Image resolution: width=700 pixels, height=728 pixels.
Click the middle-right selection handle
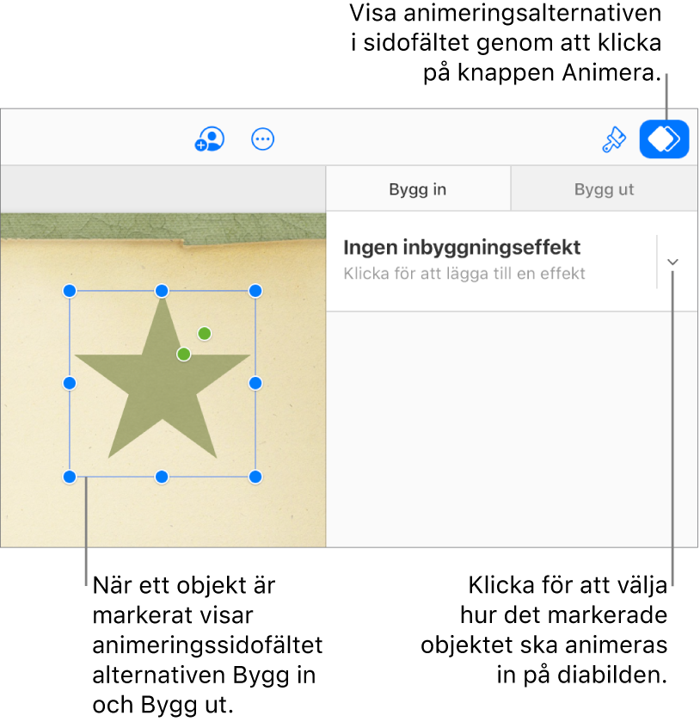(255, 383)
